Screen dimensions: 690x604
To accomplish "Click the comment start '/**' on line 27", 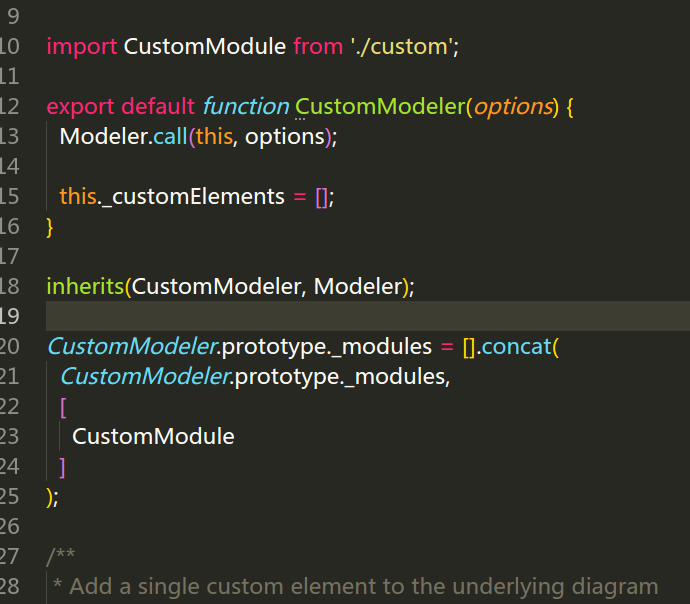I will [x=61, y=555].
